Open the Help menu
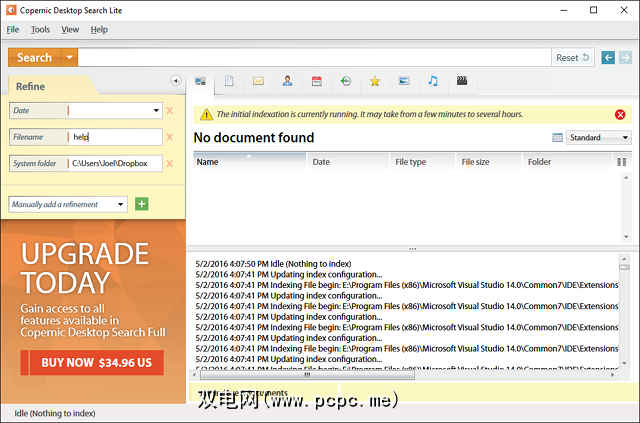This screenshot has height=423, width=640. pyautogui.click(x=99, y=30)
